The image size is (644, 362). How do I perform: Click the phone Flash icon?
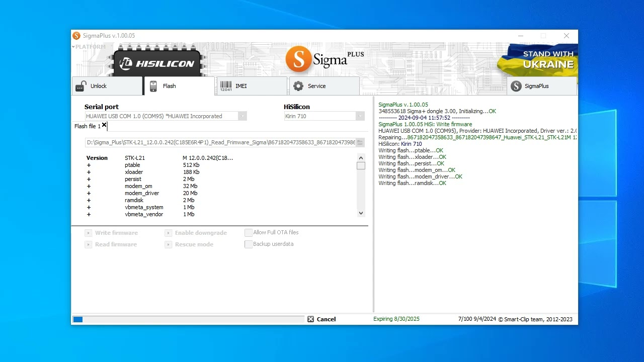tap(153, 86)
